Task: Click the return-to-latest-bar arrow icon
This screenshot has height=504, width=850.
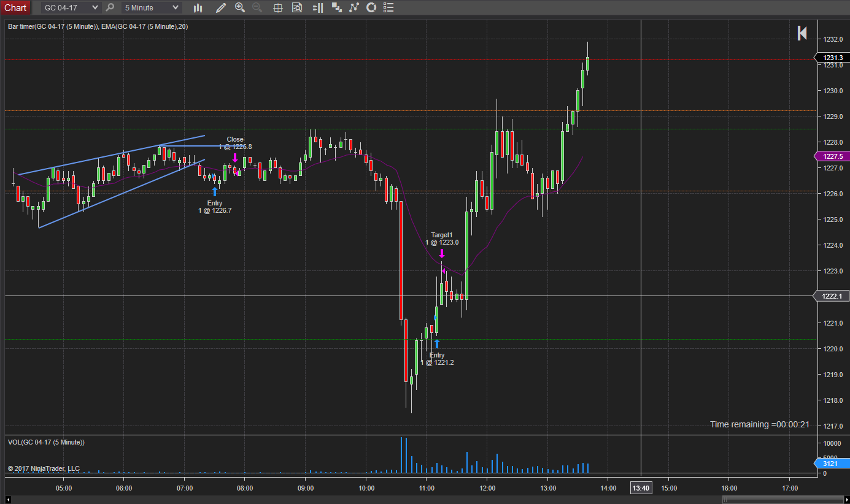Action: coord(802,33)
